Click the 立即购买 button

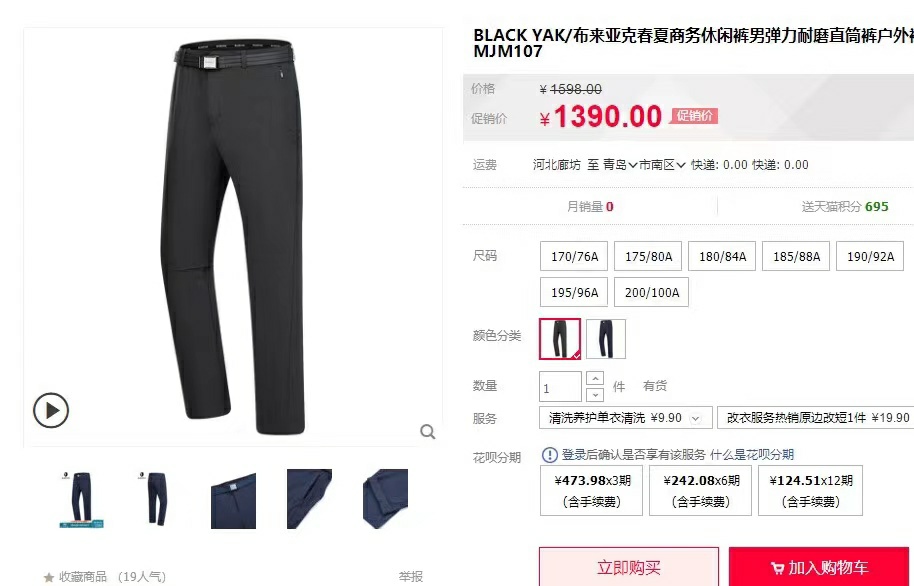(629, 567)
